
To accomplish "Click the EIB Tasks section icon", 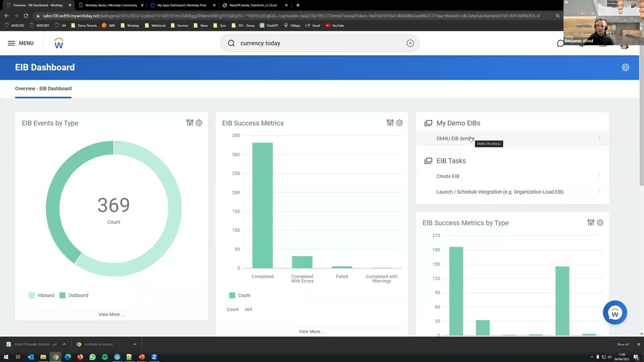I will click(428, 161).
